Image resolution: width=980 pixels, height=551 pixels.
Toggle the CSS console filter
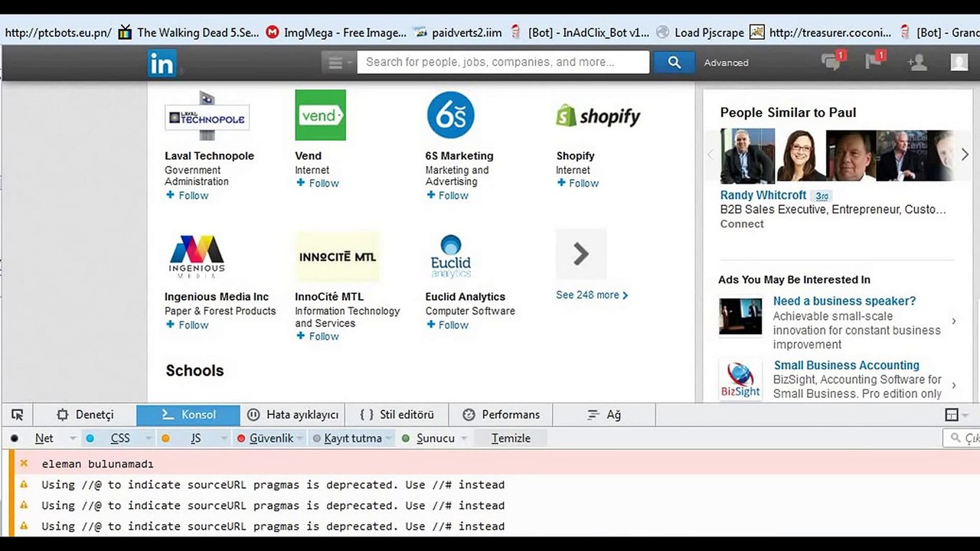120,439
